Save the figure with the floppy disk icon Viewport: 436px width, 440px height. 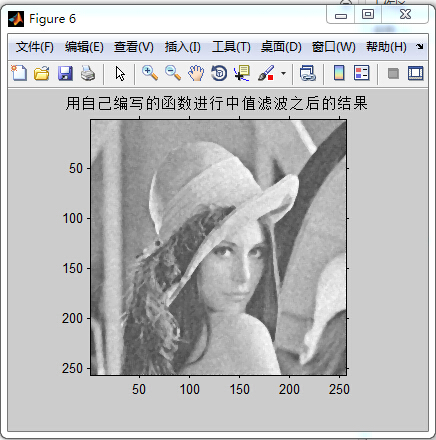coord(65,73)
